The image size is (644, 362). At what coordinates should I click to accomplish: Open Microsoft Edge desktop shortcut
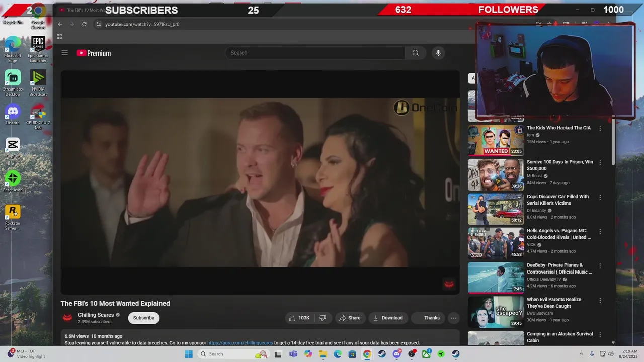pos(13,50)
